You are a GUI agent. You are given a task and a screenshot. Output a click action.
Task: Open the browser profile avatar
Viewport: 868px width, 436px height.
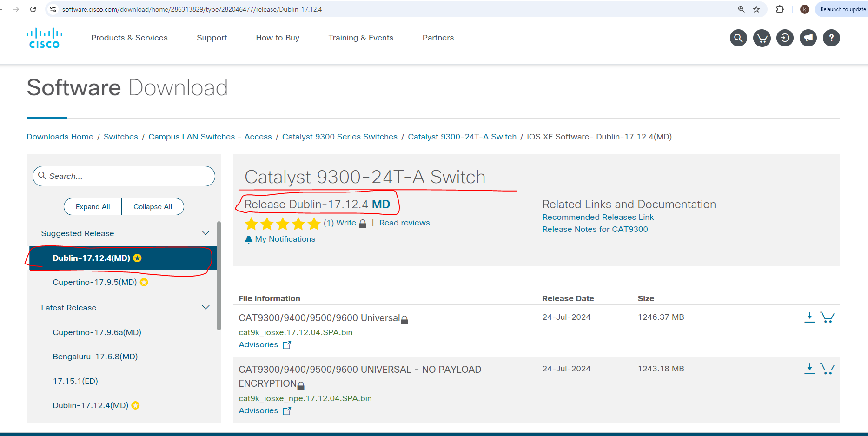pos(804,9)
